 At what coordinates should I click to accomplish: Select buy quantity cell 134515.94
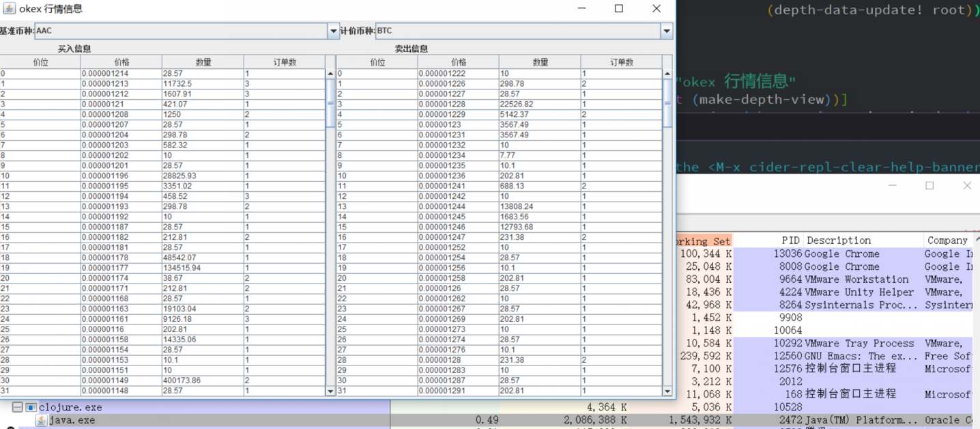203,268
